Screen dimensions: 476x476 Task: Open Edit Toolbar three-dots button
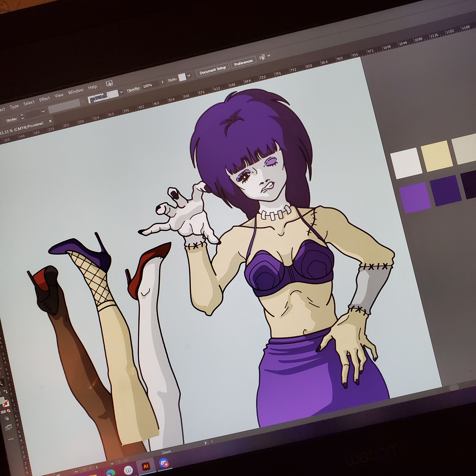(11, 439)
